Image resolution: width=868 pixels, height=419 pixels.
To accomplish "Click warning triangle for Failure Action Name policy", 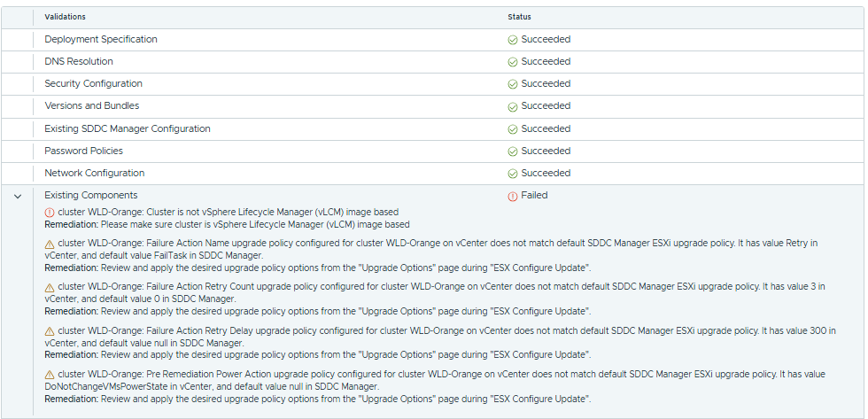I will click(x=50, y=244).
